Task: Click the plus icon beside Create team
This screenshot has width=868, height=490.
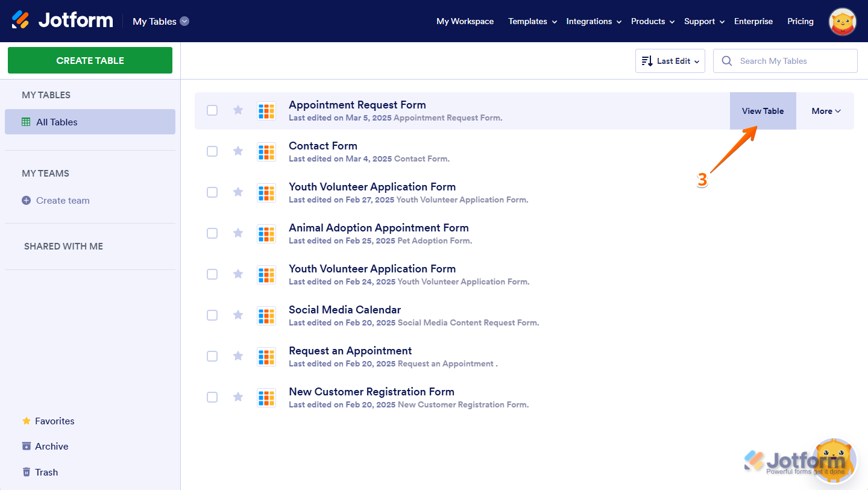Action: point(26,201)
